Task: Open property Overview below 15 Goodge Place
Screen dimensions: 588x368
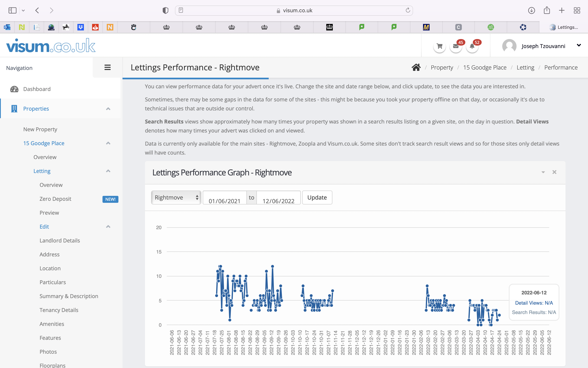Action: [x=45, y=157]
